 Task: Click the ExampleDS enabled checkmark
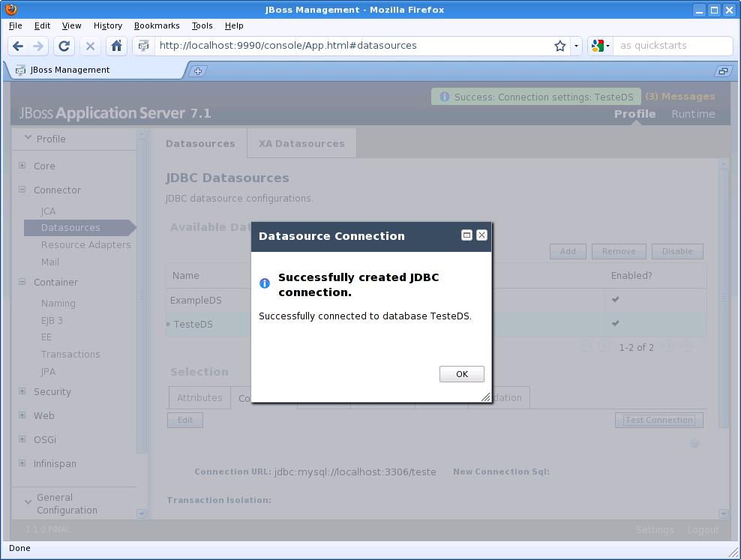coord(615,299)
